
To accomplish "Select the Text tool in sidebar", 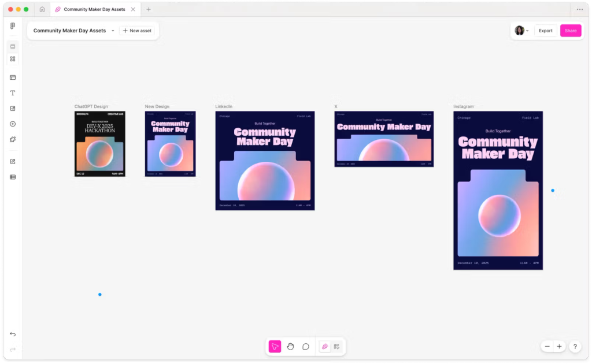I will (13, 93).
